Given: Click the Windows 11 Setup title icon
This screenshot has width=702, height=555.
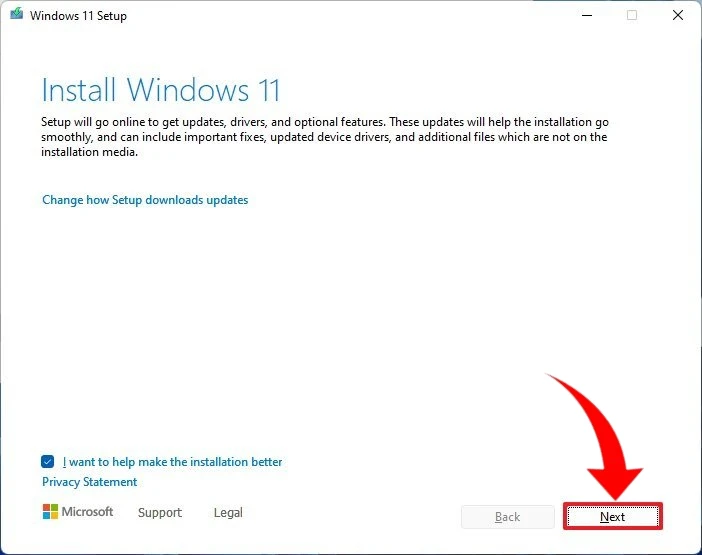Looking at the screenshot, I should pos(17,14).
